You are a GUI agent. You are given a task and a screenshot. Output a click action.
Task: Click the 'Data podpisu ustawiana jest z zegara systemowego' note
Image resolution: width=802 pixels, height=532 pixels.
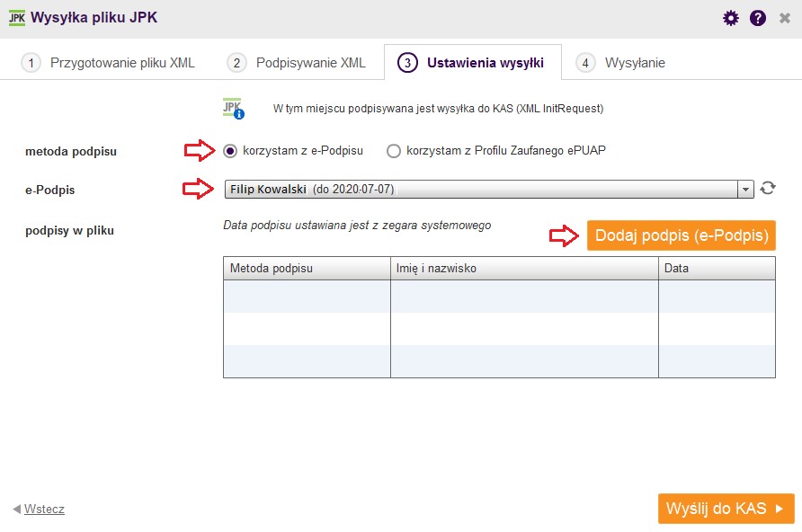pos(357,226)
